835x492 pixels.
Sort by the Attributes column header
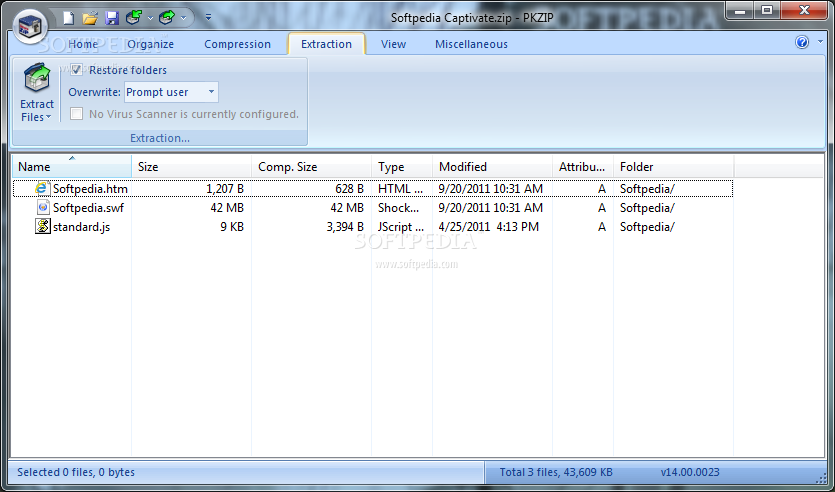583,167
